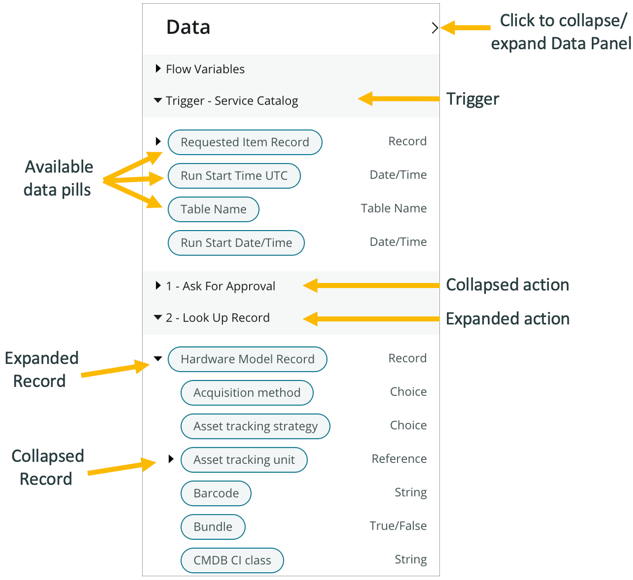Click the Run Start Time UTC pill

(x=234, y=176)
